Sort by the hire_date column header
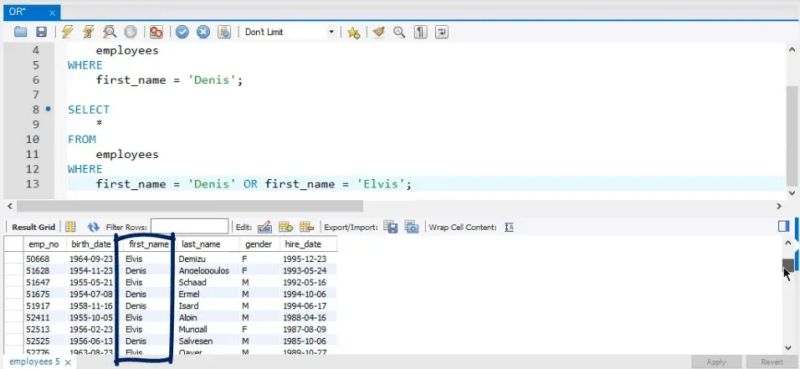The width and height of the screenshot is (800, 369). [303, 244]
